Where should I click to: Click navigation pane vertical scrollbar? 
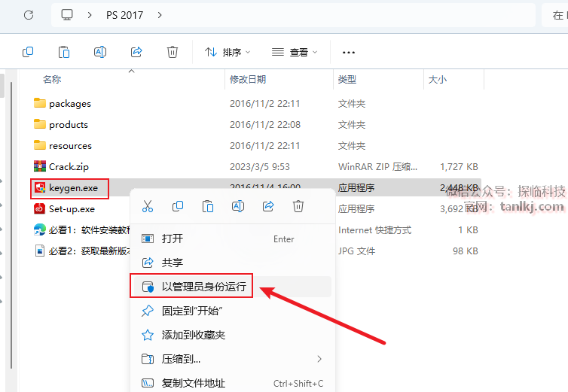coord(11,224)
